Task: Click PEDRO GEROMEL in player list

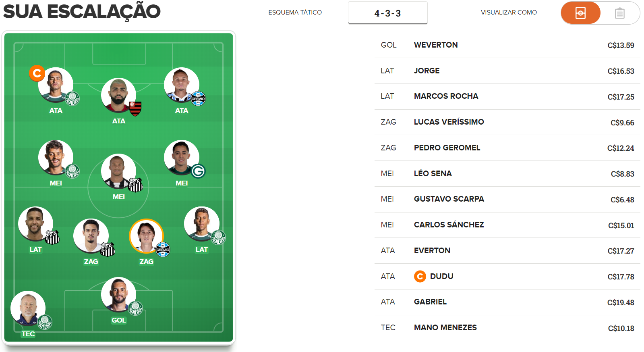Action: tap(447, 148)
